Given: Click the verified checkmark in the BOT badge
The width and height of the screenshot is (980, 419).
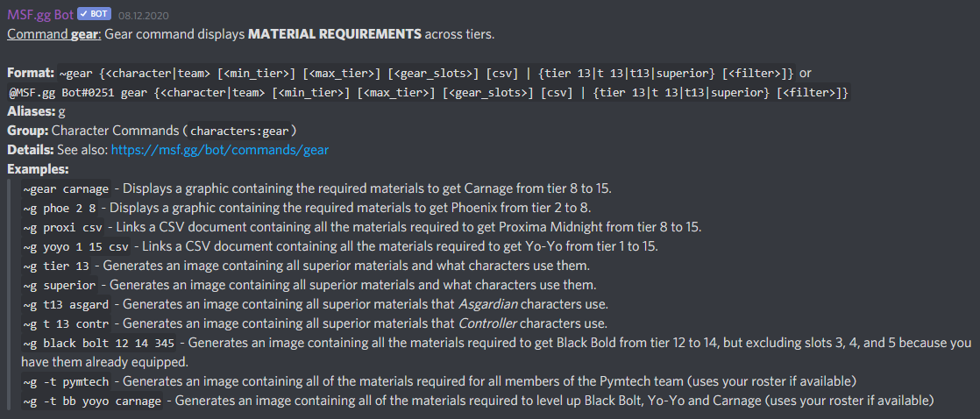Looking at the screenshot, I should pos(84,14).
